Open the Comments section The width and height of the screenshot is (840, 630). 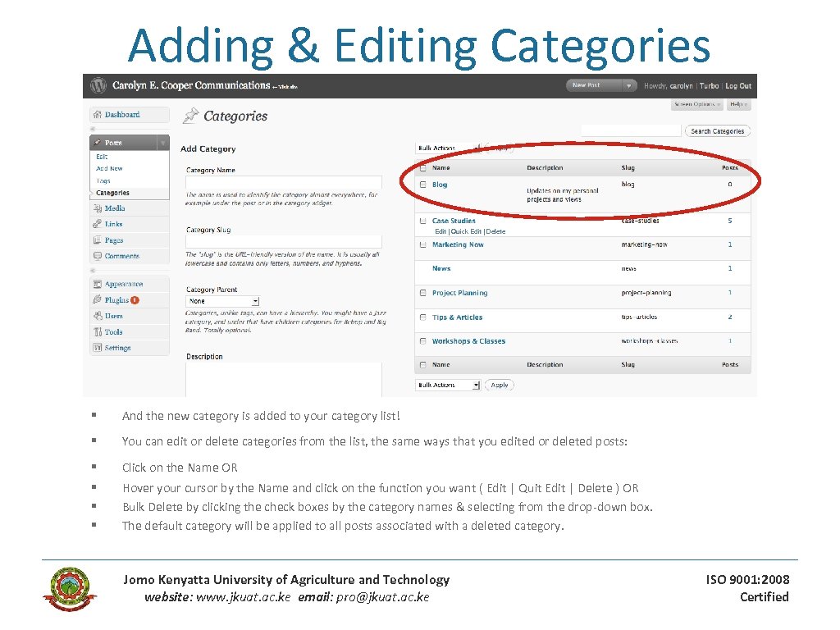[124, 256]
